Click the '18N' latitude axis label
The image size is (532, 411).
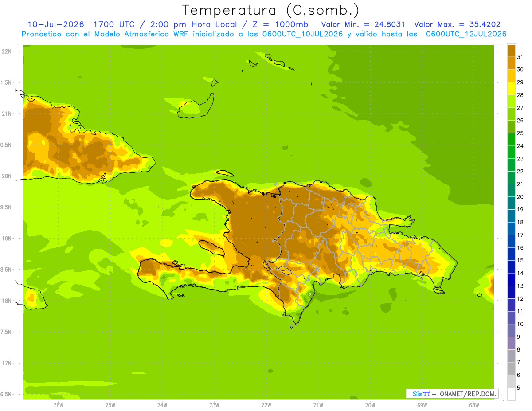pos(7,301)
